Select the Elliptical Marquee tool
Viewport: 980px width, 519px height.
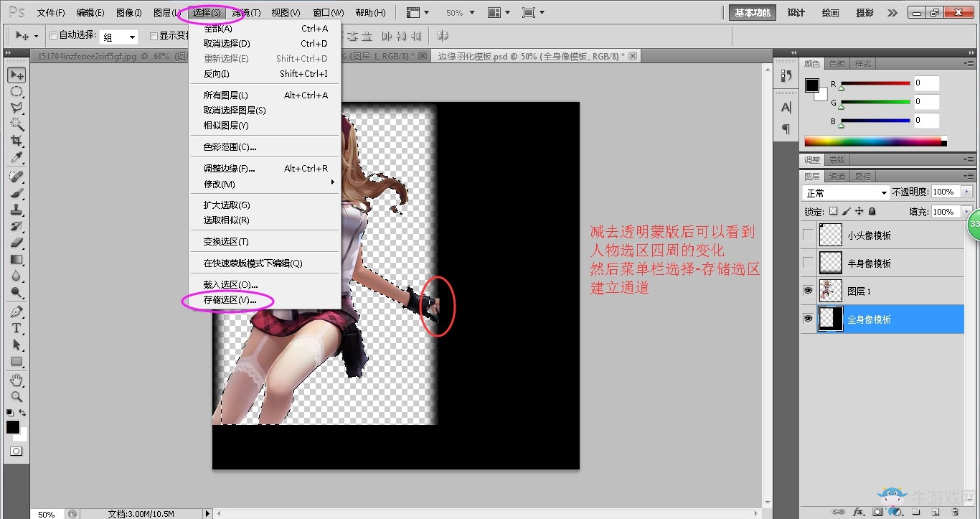pos(17,91)
